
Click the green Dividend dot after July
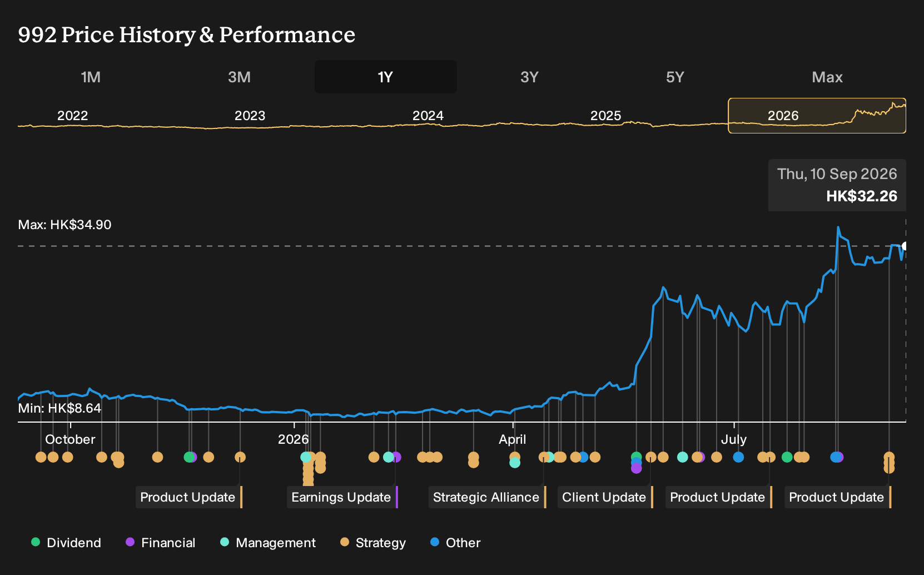787,457
